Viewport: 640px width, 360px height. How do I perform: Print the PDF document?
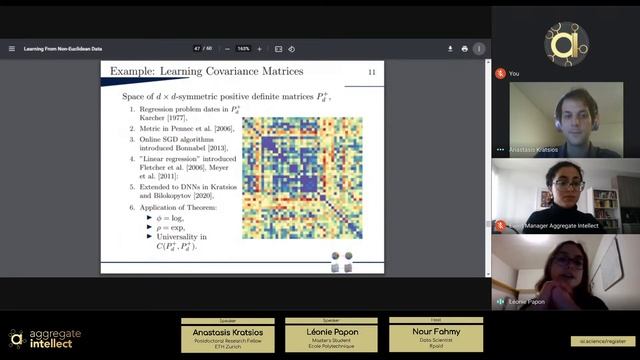point(464,49)
